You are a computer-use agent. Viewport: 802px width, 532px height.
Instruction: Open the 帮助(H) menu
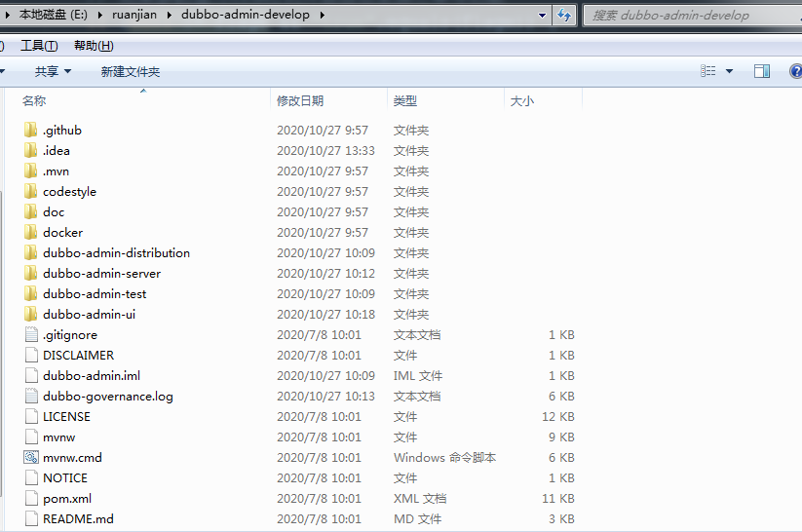(x=94, y=46)
